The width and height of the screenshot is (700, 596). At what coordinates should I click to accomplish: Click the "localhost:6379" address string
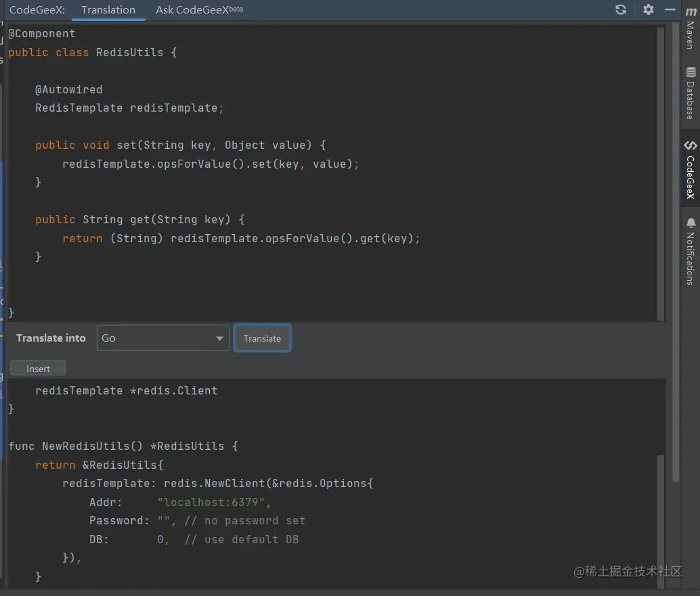click(211, 503)
